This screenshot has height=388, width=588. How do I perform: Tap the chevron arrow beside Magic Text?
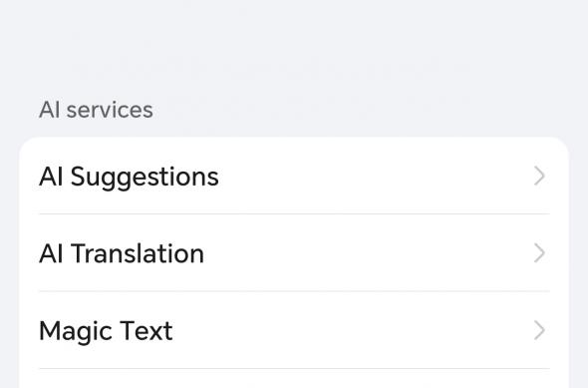[x=539, y=330]
